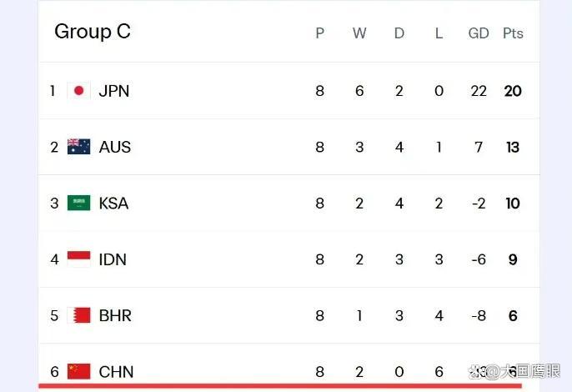Select the KSA team name
Viewport: 572px width, 392px height.
(x=113, y=204)
